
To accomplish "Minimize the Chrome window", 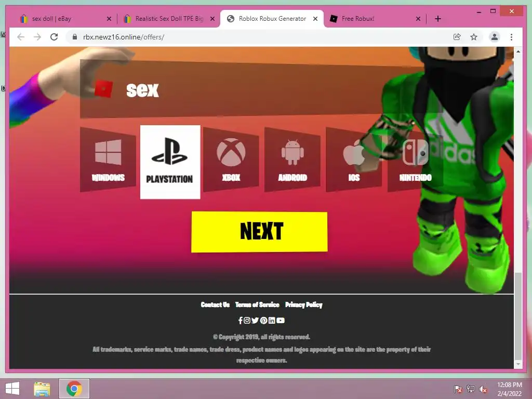I will point(478,11).
